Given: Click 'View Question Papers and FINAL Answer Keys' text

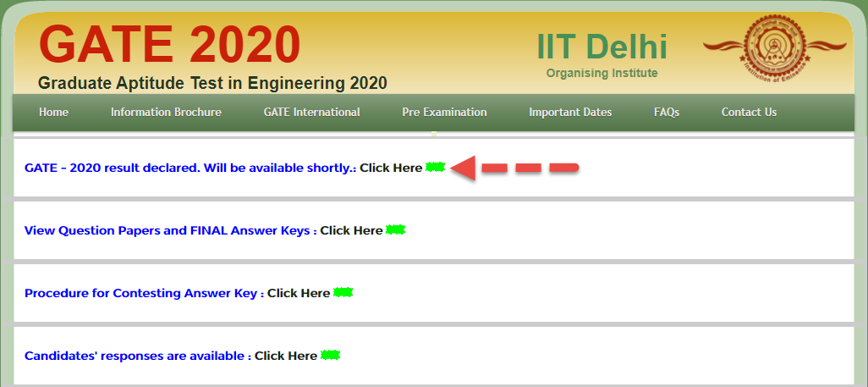Looking at the screenshot, I should click(171, 230).
